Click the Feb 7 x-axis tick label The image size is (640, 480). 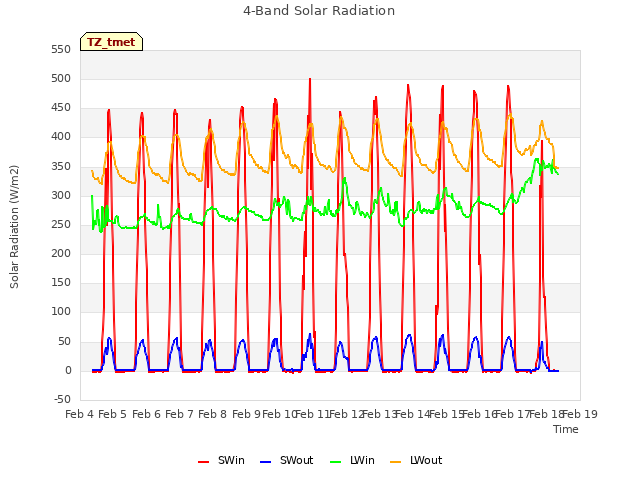[179, 414]
